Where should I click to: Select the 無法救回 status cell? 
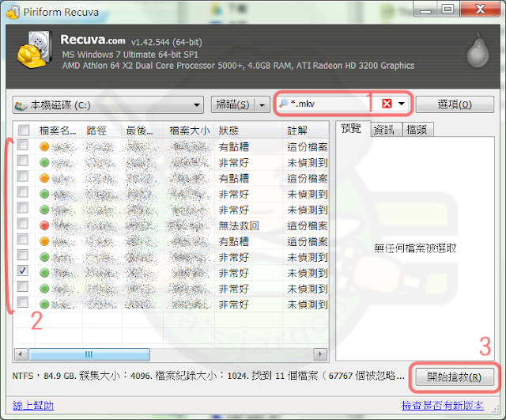click(239, 225)
